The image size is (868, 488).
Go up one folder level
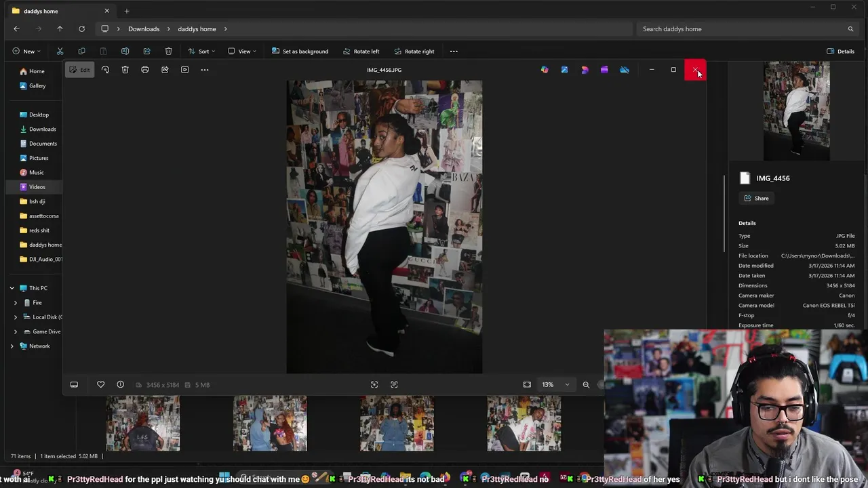[x=60, y=29]
